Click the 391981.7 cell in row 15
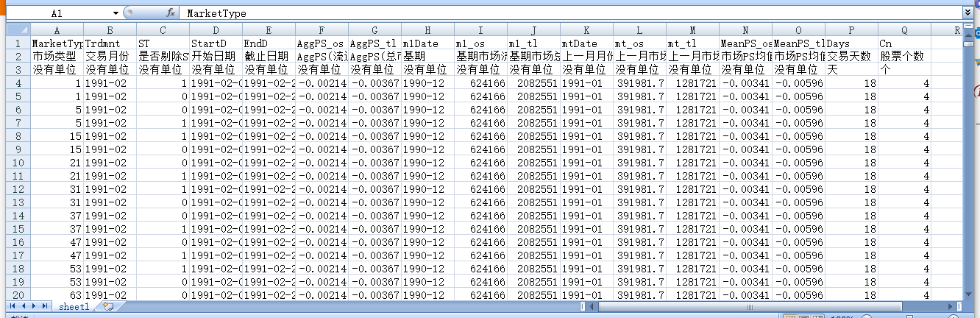980x318 pixels. pyautogui.click(x=639, y=229)
